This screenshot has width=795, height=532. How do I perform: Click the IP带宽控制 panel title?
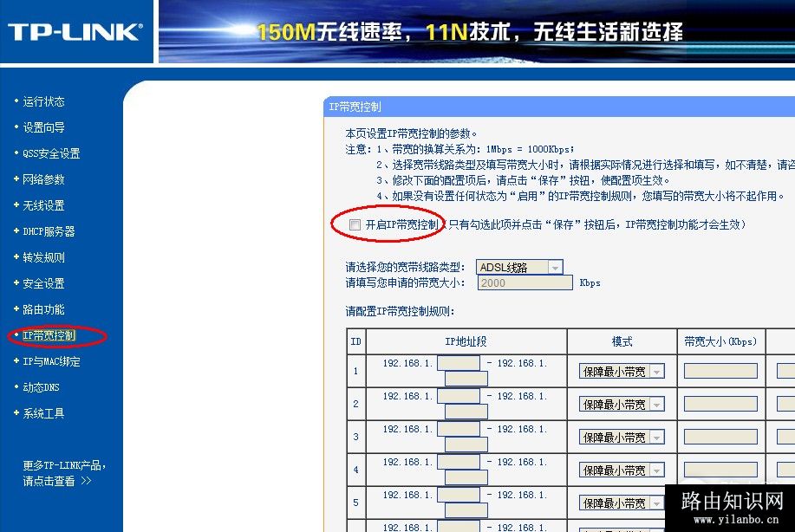355,107
